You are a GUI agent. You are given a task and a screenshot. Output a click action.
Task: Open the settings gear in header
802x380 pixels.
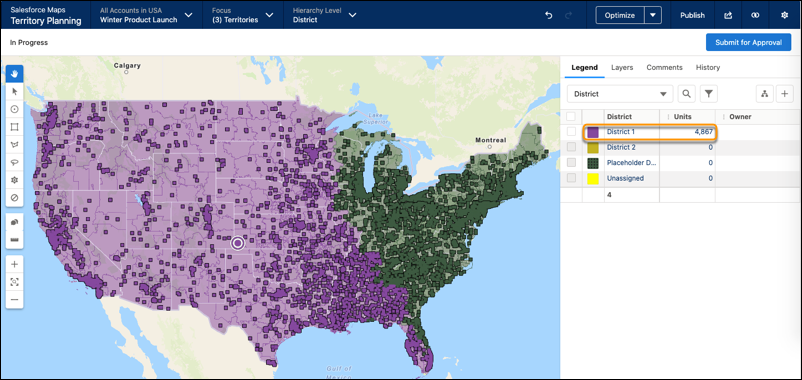tap(784, 15)
